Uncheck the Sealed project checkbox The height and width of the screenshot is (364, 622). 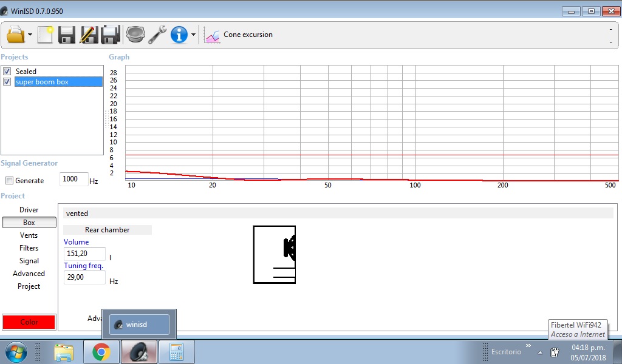click(x=7, y=72)
